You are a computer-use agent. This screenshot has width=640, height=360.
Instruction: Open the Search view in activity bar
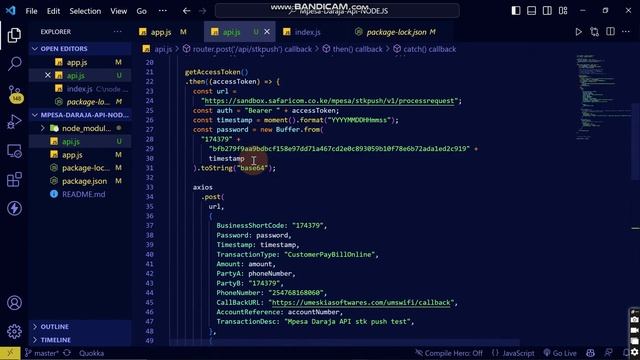click(14, 63)
